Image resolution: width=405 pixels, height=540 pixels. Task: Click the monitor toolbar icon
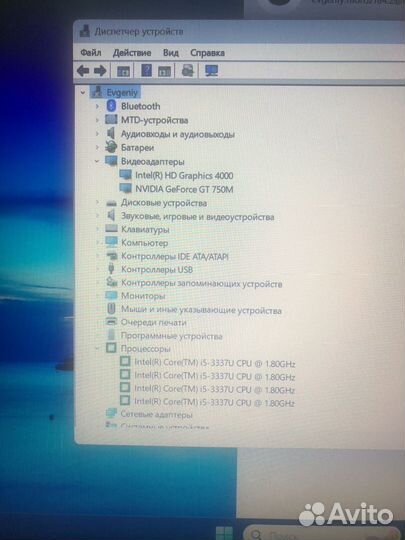tap(211, 71)
